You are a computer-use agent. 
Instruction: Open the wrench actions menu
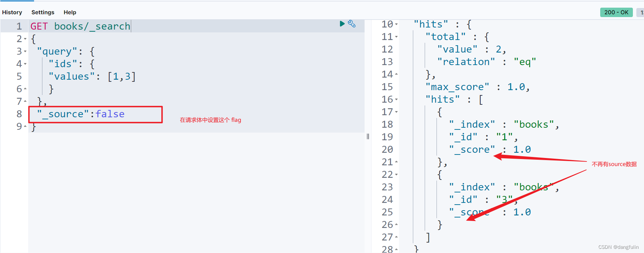coord(352,24)
